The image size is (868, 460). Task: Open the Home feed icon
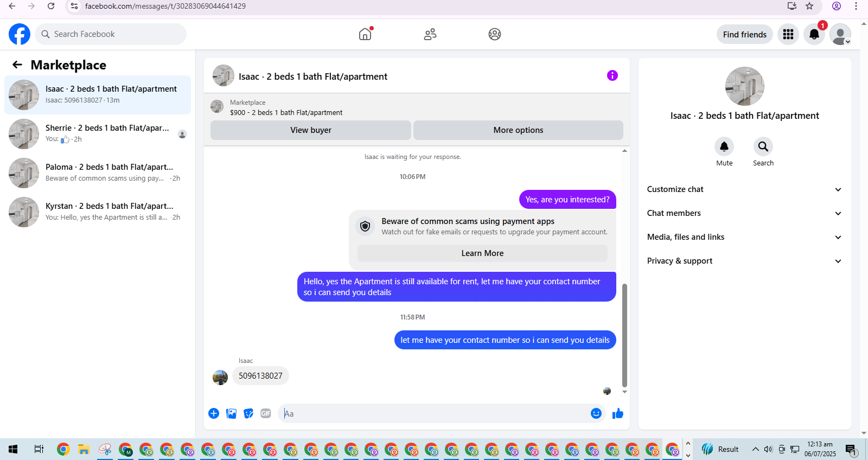[x=365, y=34]
